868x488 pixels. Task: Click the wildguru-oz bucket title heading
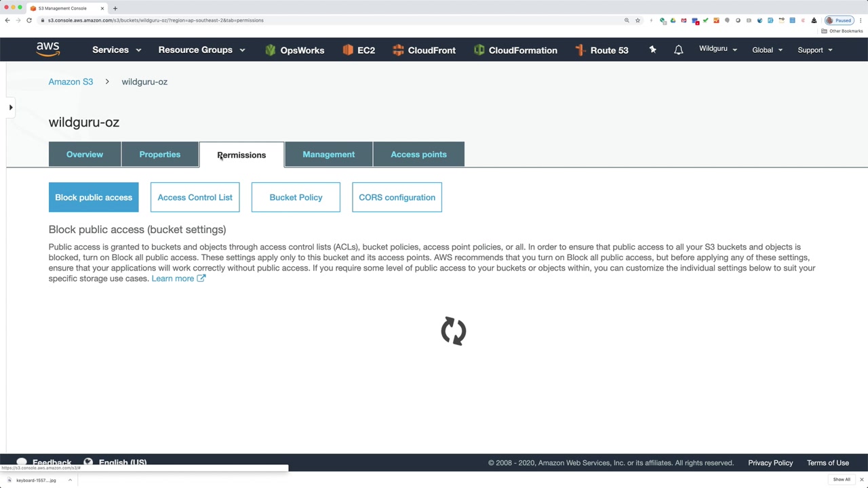[x=84, y=123]
